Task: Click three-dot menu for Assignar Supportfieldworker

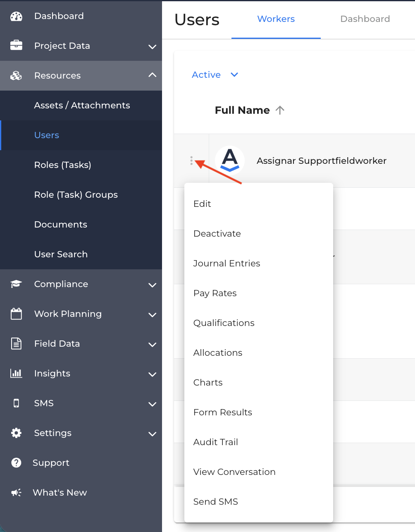Action: (x=191, y=161)
